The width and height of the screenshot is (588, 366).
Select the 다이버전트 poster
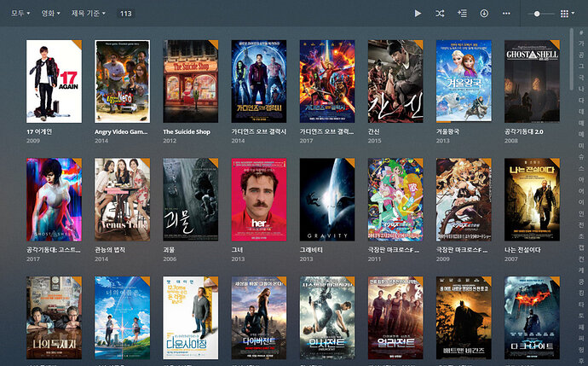259,317
